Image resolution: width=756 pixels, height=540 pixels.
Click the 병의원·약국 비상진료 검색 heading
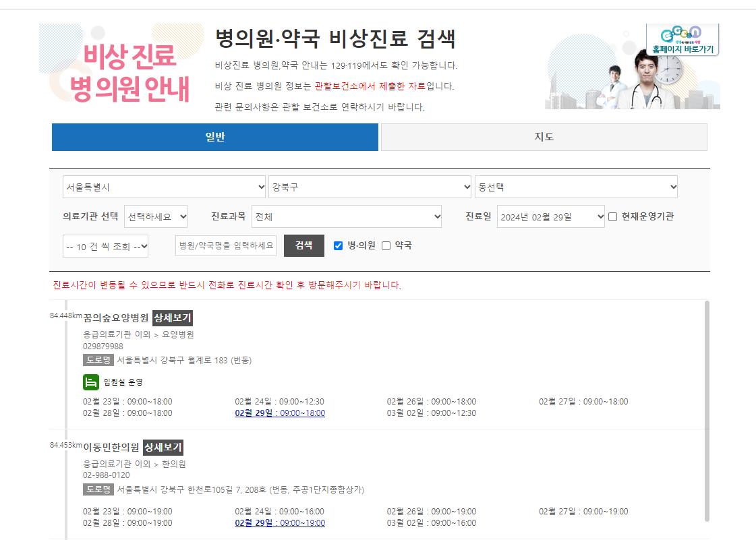click(335, 38)
